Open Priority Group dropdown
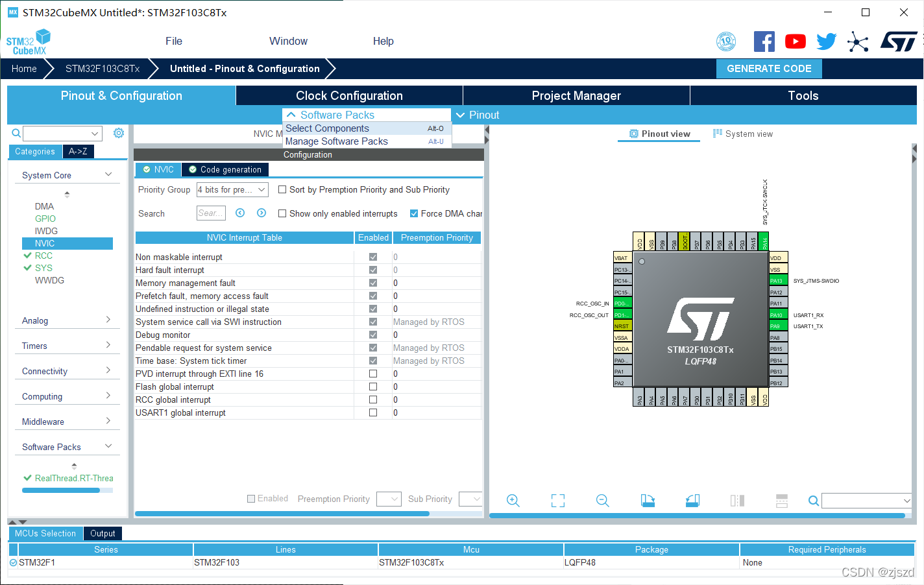This screenshot has width=924, height=585. pyautogui.click(x=232, y=189)
